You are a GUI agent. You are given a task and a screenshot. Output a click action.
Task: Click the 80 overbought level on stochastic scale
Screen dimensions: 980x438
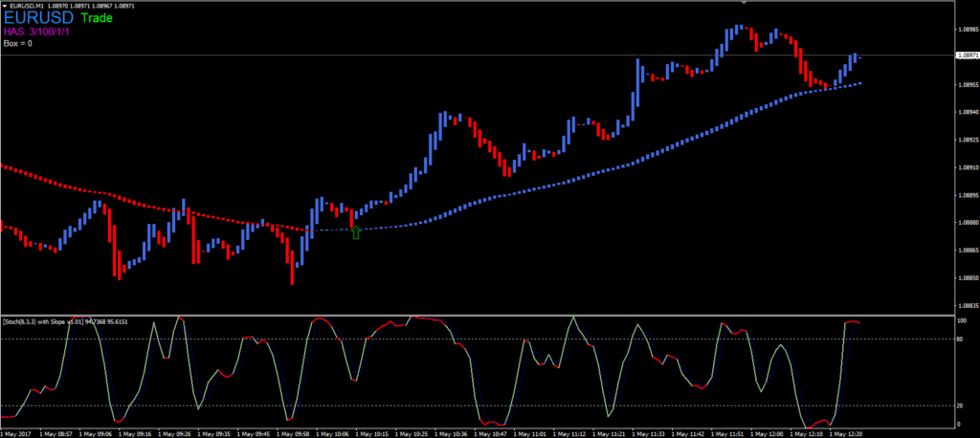959,339
